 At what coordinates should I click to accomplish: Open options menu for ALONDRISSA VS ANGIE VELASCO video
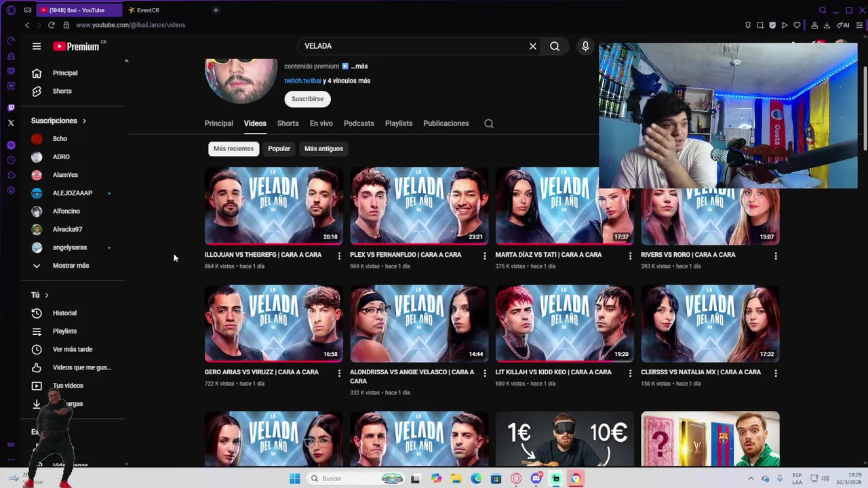(484, 373)
